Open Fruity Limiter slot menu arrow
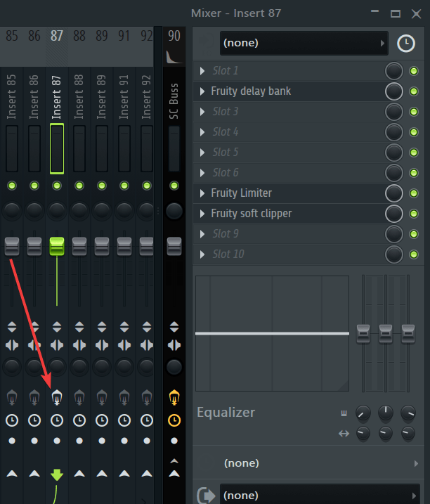 pos(202,193)
